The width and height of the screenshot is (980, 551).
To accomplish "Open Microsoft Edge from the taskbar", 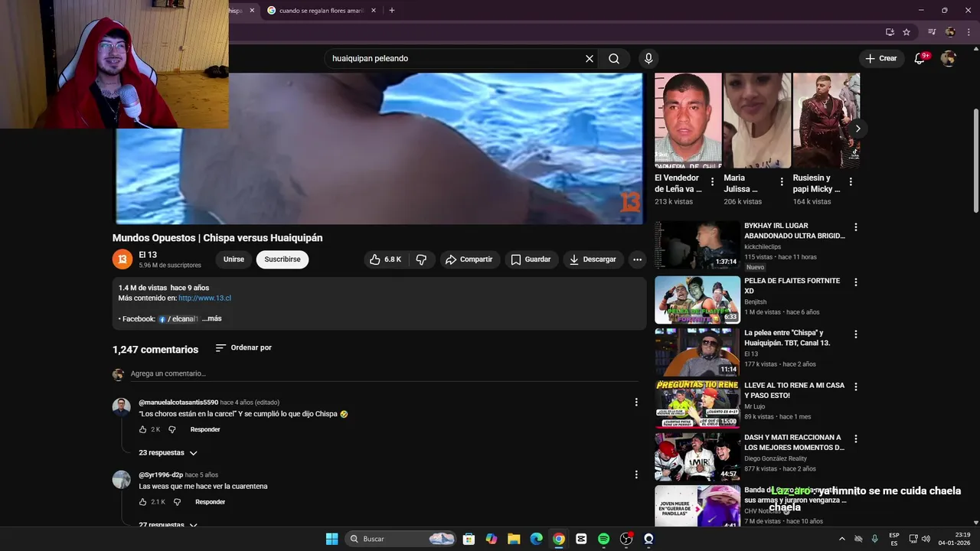I will pyautogui.click(x=536, y=539).
